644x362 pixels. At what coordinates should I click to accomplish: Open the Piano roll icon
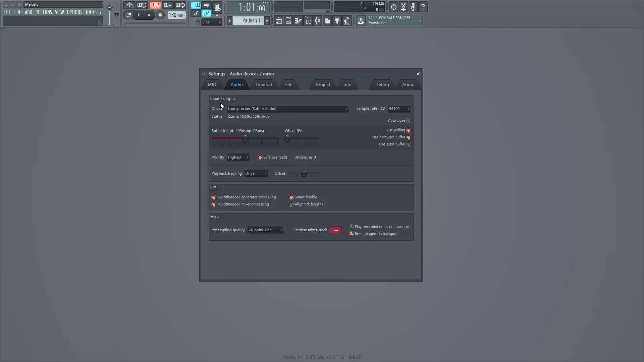pyautogui.click(x=298, y=21)
